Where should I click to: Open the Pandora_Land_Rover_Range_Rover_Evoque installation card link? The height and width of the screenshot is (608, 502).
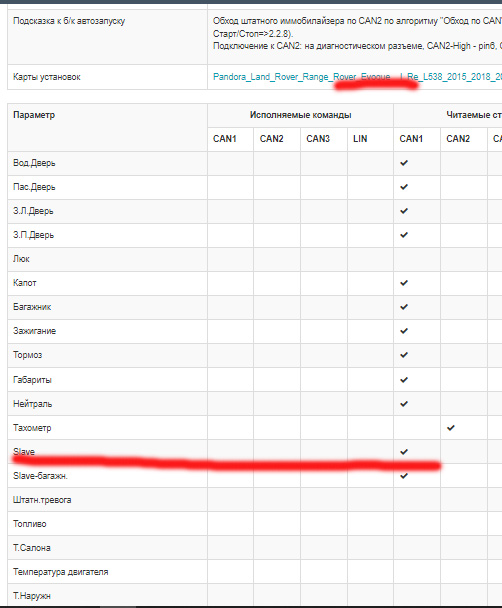tap(302, 77)
